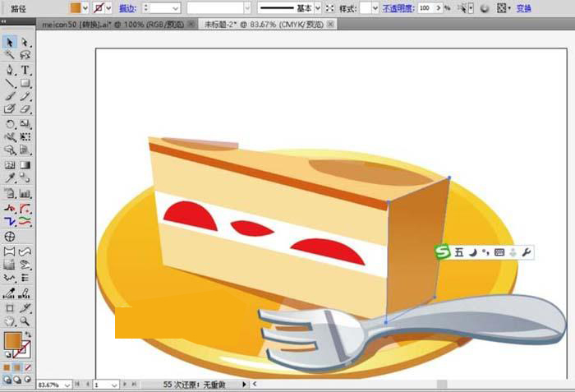
Task: Select the Paintbrush tool
Action: pyautogui.click(x=10, y=96)
